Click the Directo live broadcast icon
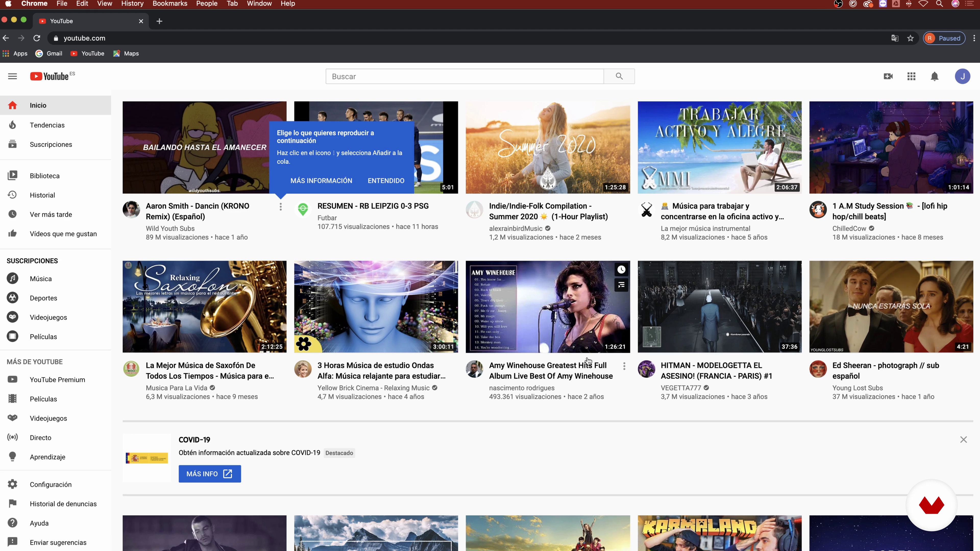This screenshot has width=980, height=551. [x=13, y=437]
